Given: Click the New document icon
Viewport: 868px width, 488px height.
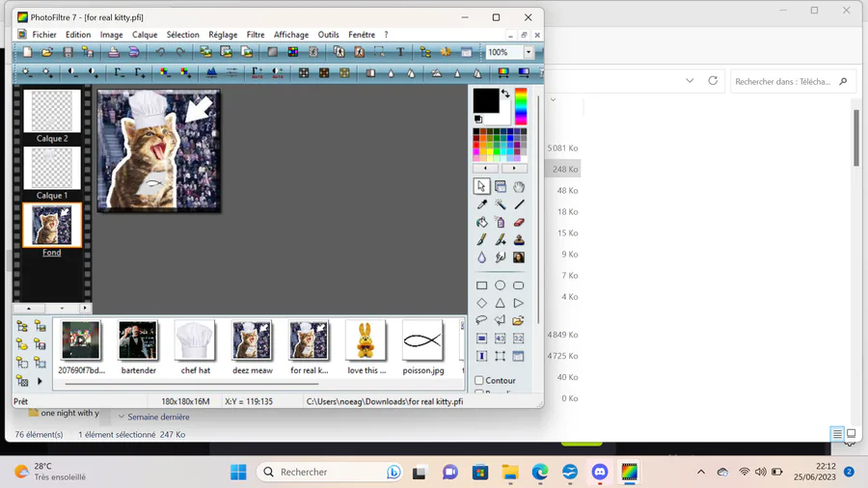Looking at the screenshot, I should 27,52.
